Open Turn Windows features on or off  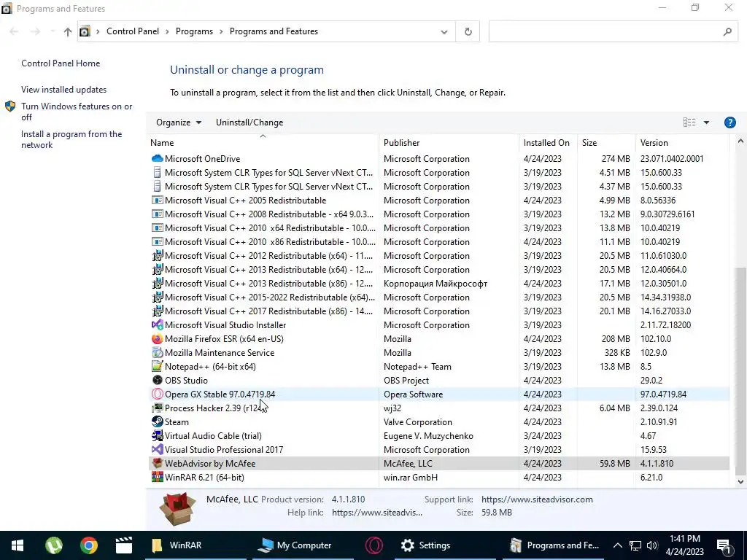(76, 112)
